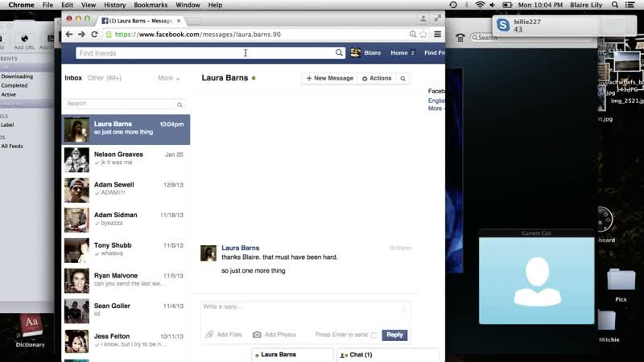Click the volume icon in menu bar
Screen dimensions: 644x362
coord(493,5)
